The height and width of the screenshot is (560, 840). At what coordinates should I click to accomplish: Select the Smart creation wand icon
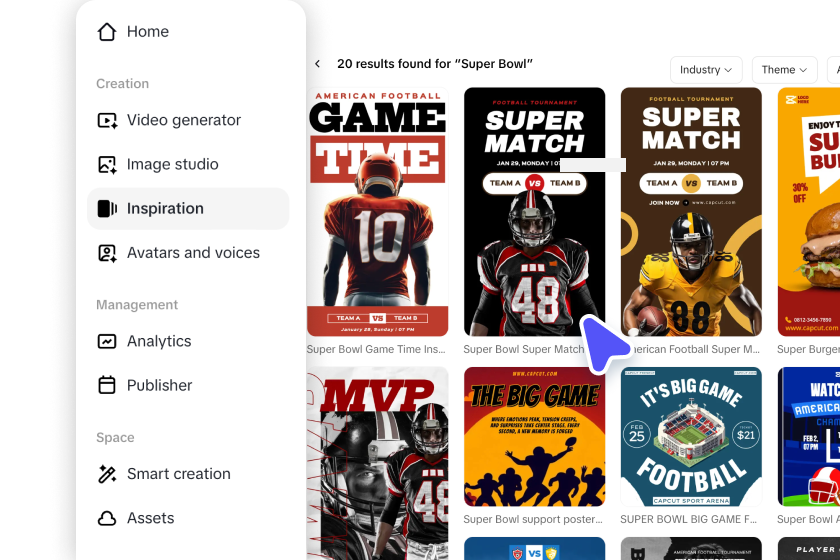107,474
